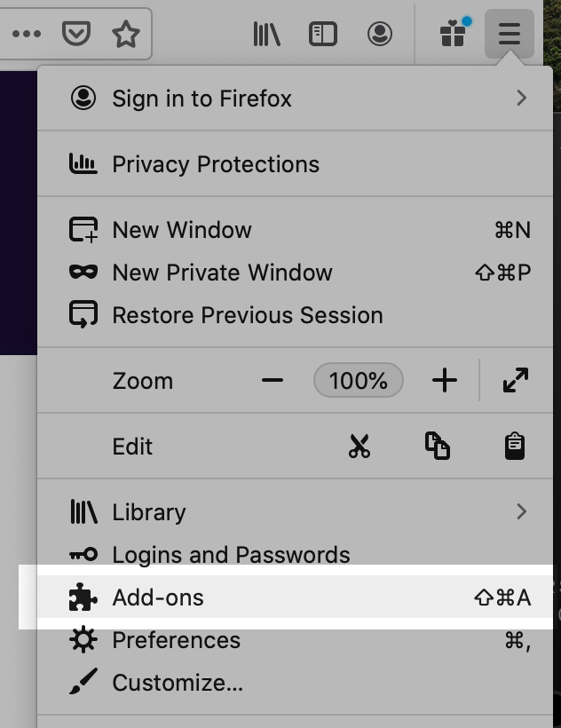This screenshot has width=561, height=728.
Task: Open the Firefox Account toolbar icon
Action: (x=380, y=35)
